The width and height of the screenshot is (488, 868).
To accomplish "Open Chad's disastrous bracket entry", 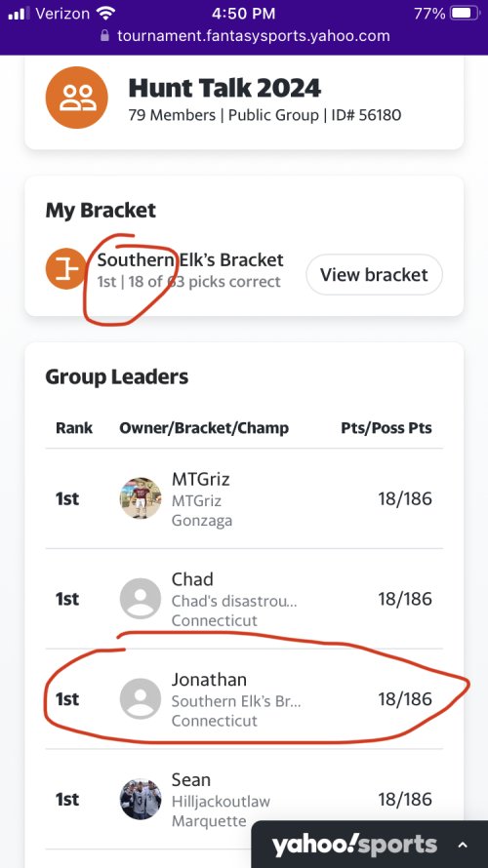I will (234, 601).
